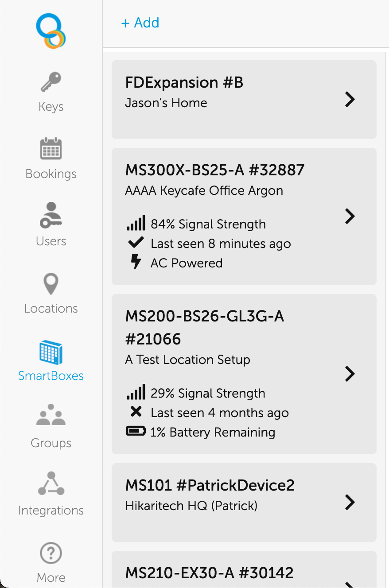This screenshot has width=389, height=588.
Task: Click the More question-mark icon
Action: click(51, 553)
